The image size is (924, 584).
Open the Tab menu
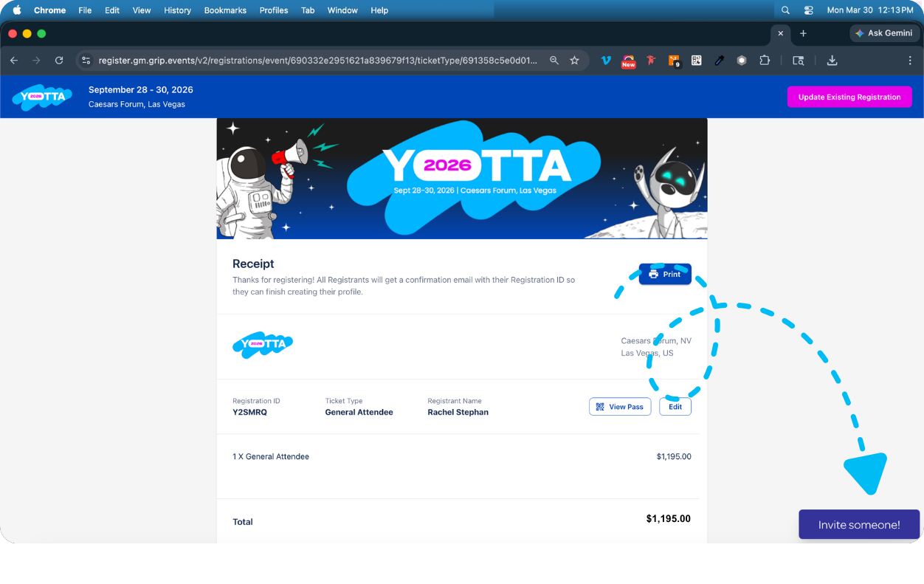(x=308, y=10)
